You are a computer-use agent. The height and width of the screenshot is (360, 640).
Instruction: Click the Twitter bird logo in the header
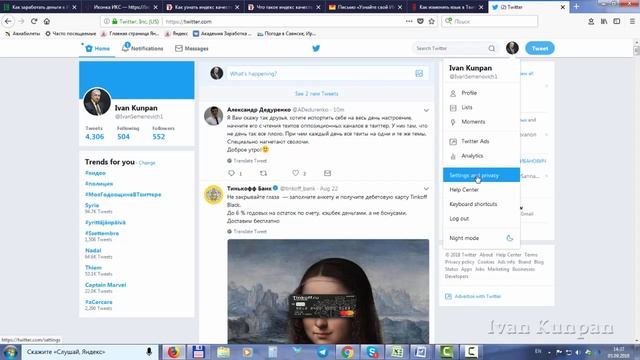point(316,48)
